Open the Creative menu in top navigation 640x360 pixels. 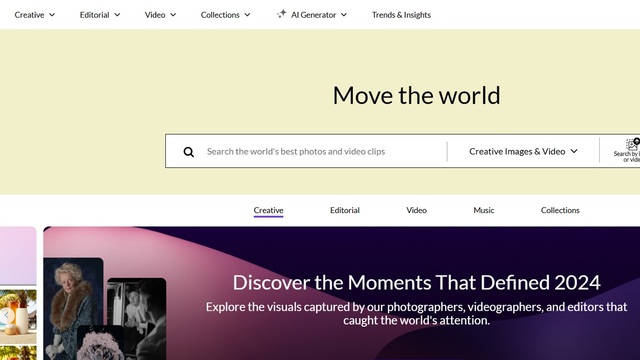(x=34, y=15)
